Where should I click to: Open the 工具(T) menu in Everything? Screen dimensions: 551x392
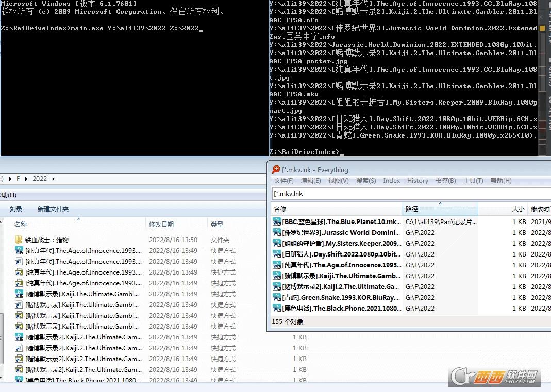(473, 180)
